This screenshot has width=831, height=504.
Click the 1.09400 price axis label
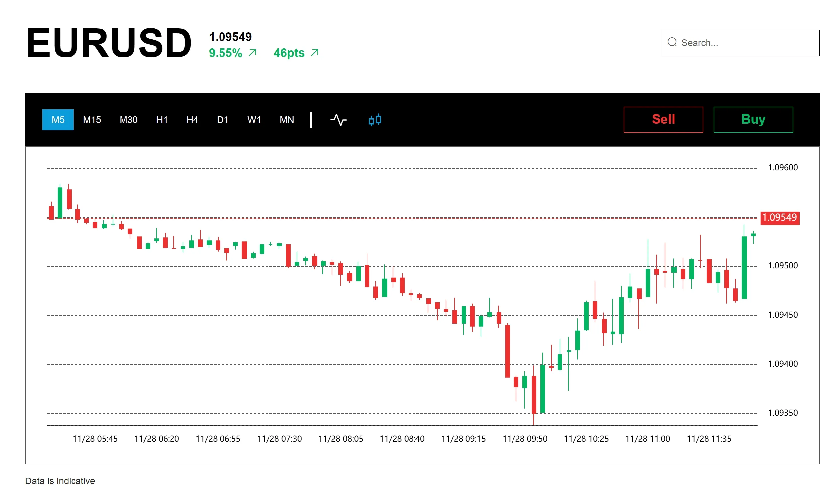783,364
